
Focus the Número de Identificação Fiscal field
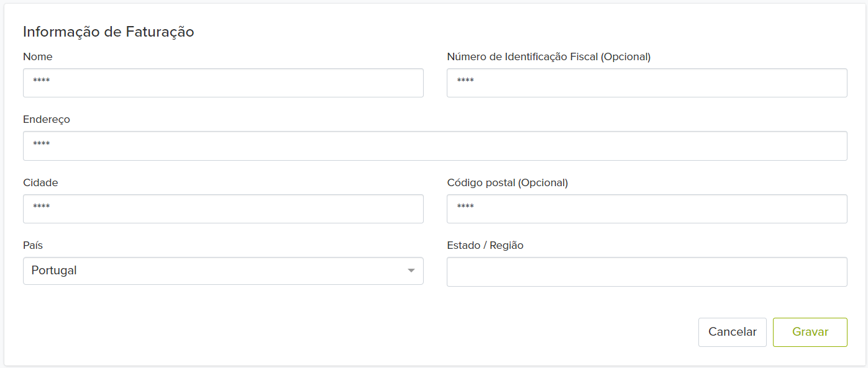[647, 83]
